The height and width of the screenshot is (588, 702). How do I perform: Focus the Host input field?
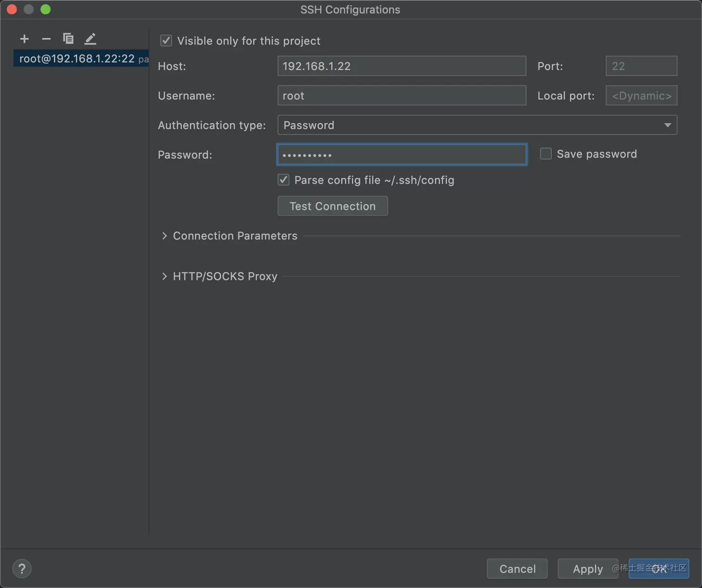tap(402, 66)
